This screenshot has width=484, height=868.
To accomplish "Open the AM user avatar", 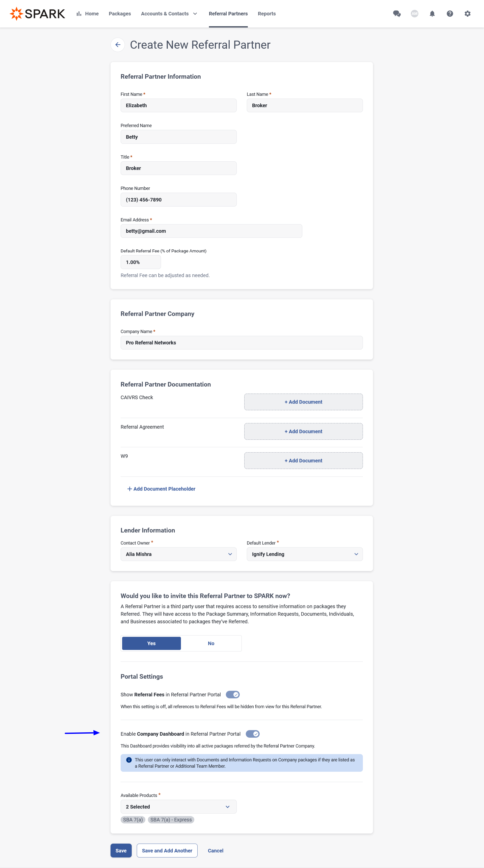I will (x=414, y=14).
